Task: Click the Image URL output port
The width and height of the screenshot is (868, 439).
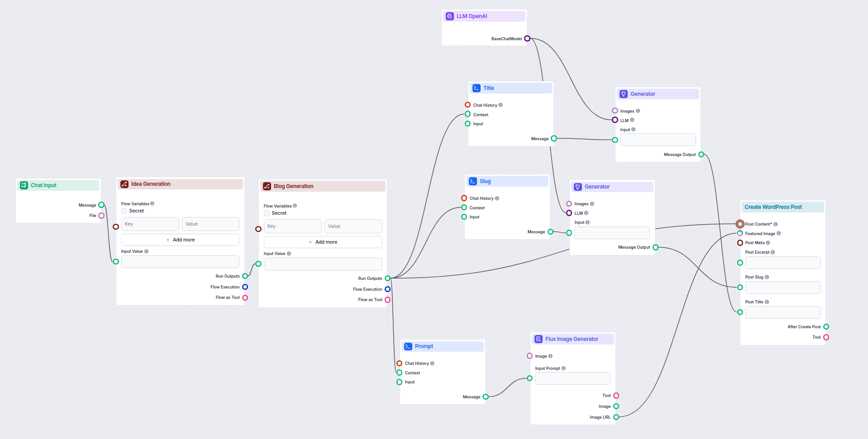Action: pyautogui.click(x=616, y=417)
